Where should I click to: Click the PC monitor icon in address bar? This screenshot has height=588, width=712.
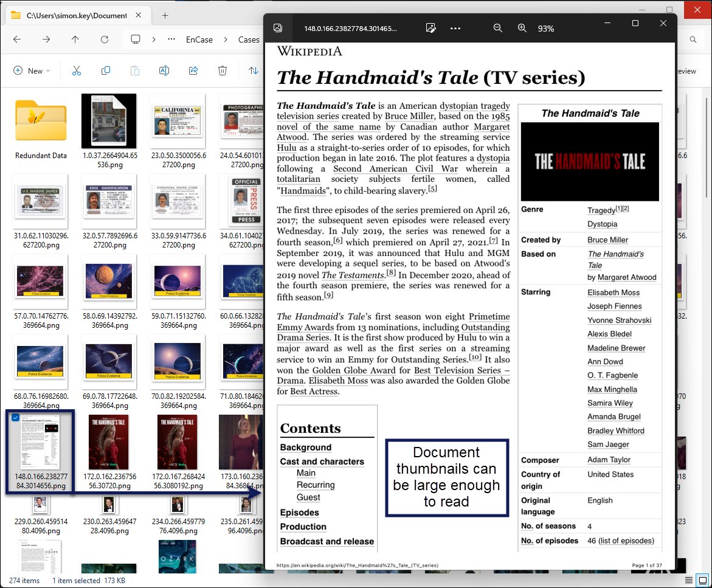tap(136, 40)
